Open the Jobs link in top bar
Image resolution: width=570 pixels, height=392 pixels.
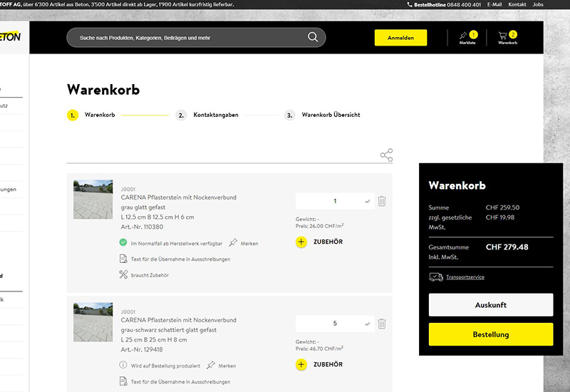tap(538, 4)
